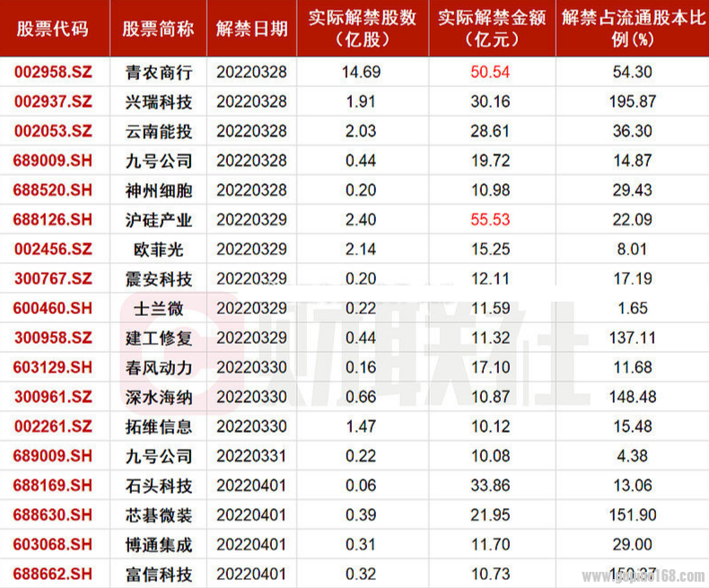Click stock name 欧菲光
The image size is (709, 588).
(x=159, y=250)
